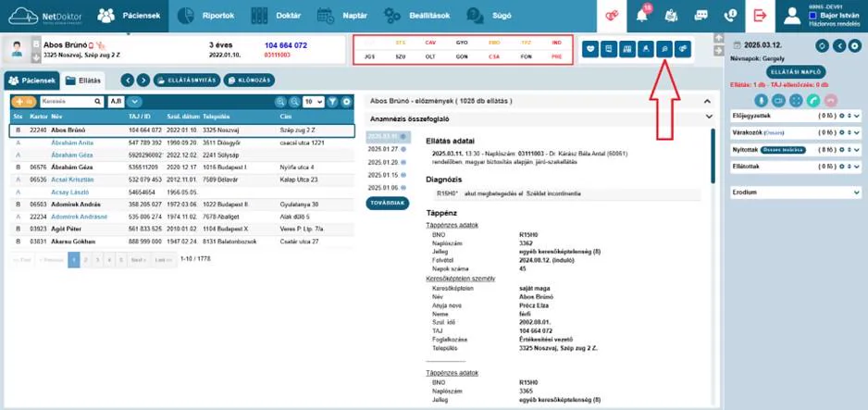Viewport: 868px width, 410px height.
Task: Switch to the Páciensek tab
Action: (x=31, y=81)
